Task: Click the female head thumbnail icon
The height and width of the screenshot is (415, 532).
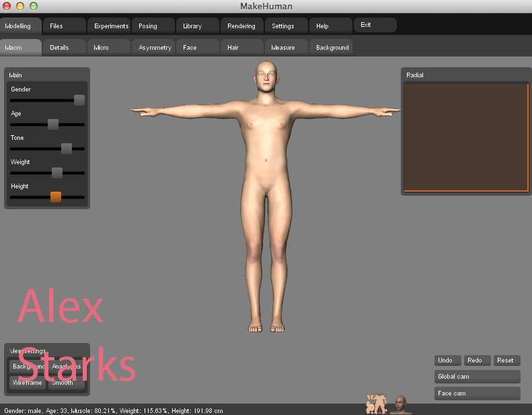Action: 401,404
